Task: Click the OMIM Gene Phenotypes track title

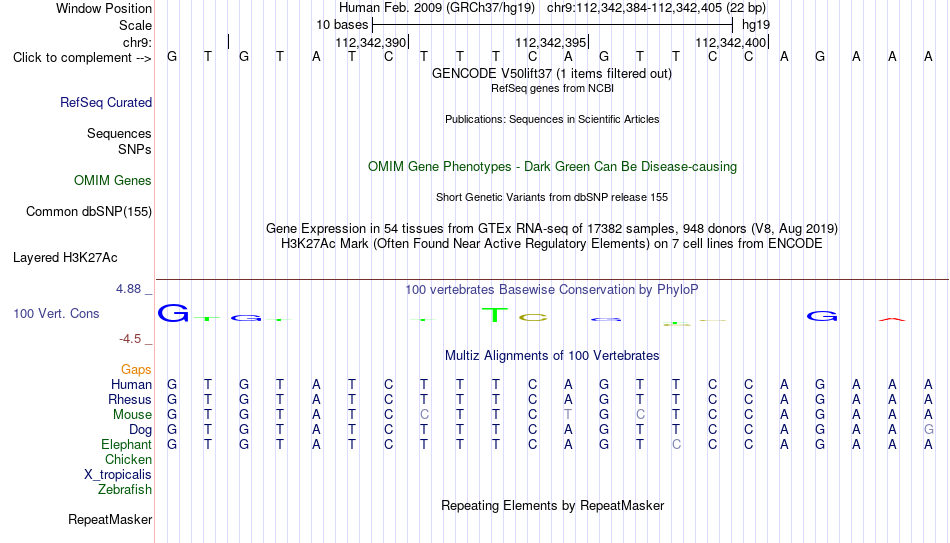Action: (553, 167)
